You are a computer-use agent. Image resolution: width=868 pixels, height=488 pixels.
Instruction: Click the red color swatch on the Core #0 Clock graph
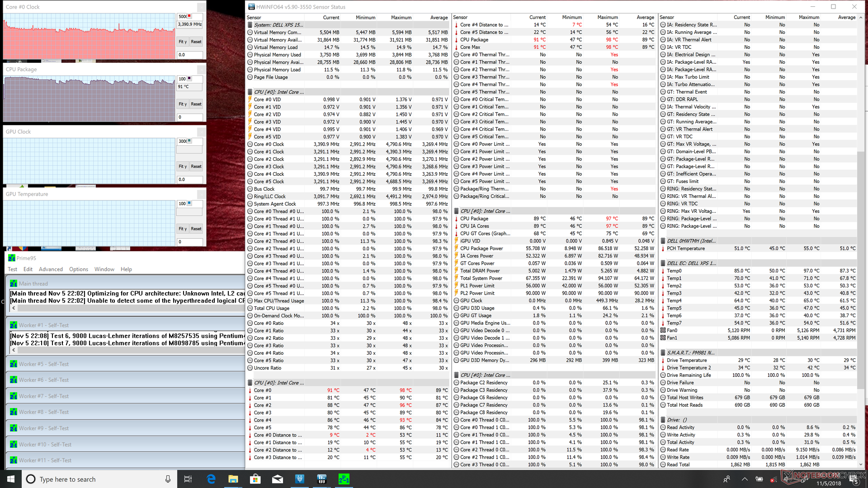click(x=189, y=16)
